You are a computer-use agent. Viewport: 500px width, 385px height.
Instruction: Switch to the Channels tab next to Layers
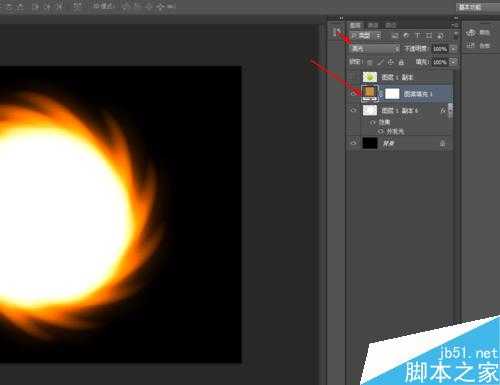tap(373, 25)
